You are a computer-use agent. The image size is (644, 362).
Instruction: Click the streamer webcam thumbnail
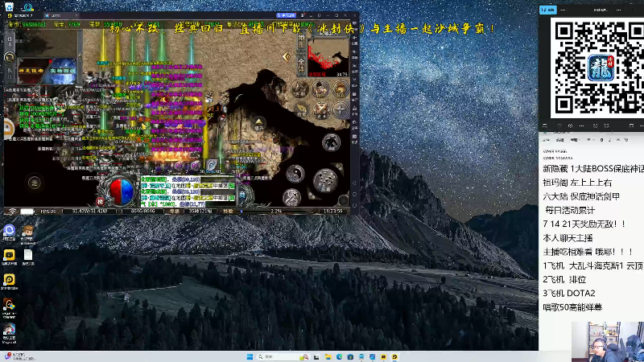[x=608, y=342]
